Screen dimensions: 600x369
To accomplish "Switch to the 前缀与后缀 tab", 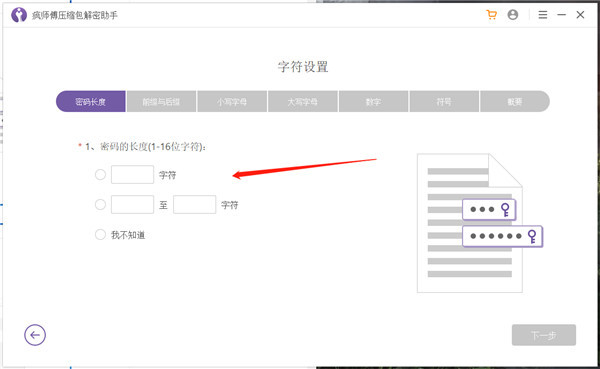I will 161,101.
